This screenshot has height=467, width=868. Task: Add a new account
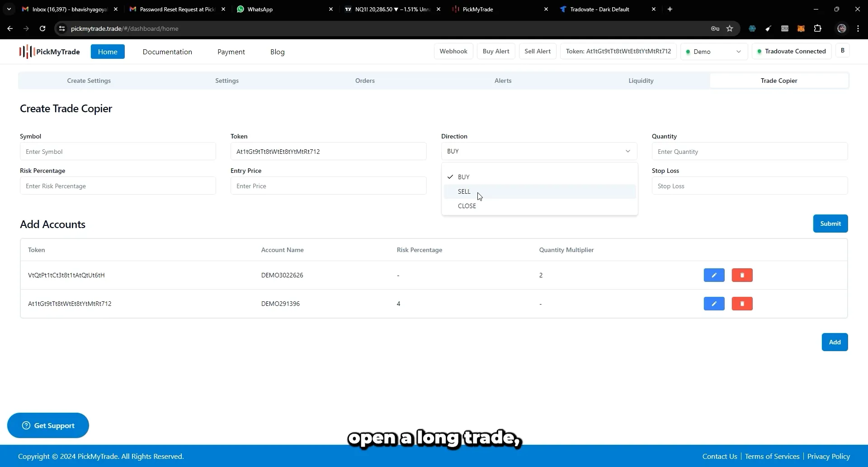[835, 342]
